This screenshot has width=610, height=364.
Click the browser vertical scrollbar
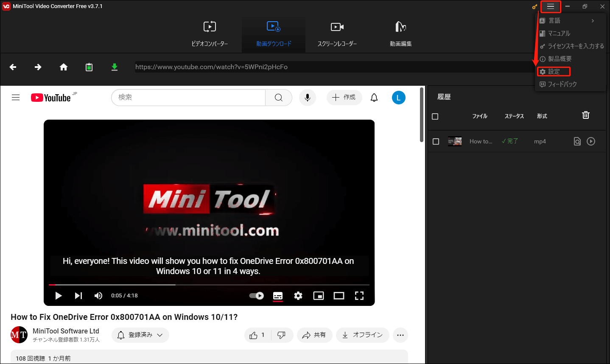pyautogui.click(x=422, y=115)
